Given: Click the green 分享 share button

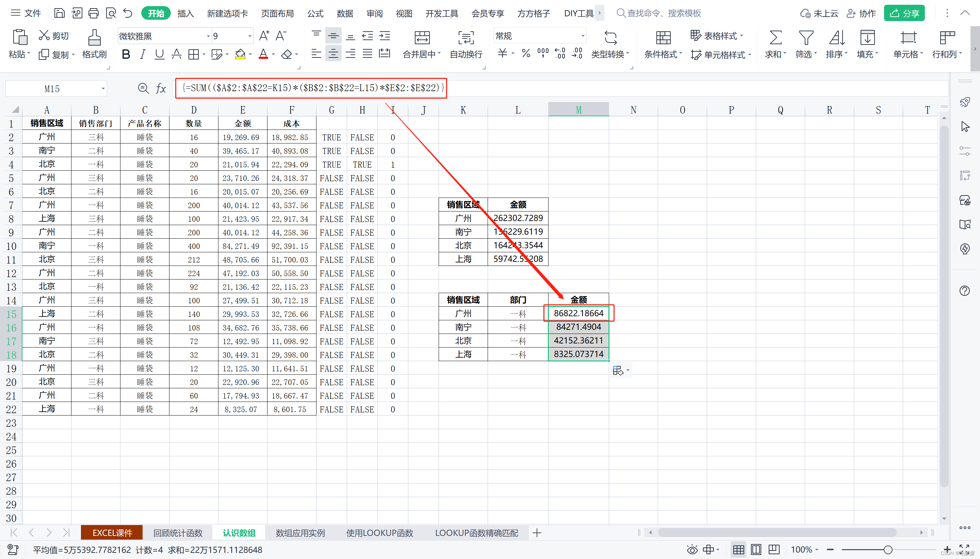Looking at the screenshot, I should click(x=904, y=14).
